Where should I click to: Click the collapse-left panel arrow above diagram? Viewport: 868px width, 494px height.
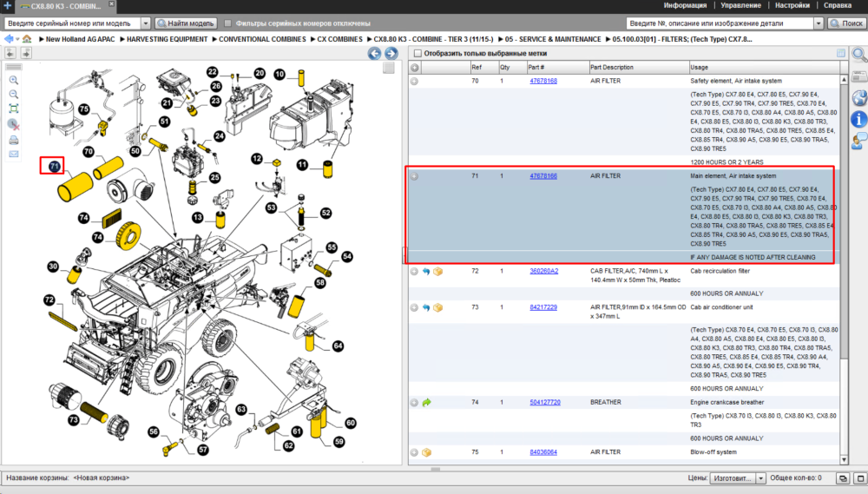(10, 53)
